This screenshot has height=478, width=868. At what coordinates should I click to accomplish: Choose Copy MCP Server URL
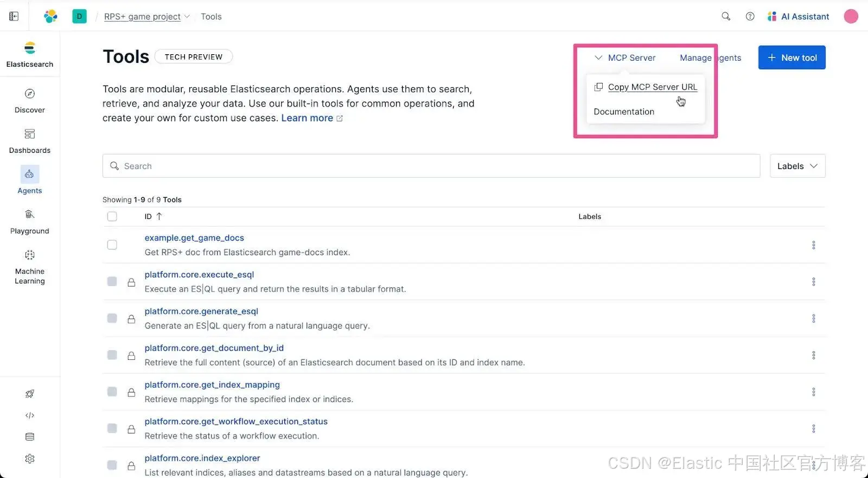(x=646, y=87)
